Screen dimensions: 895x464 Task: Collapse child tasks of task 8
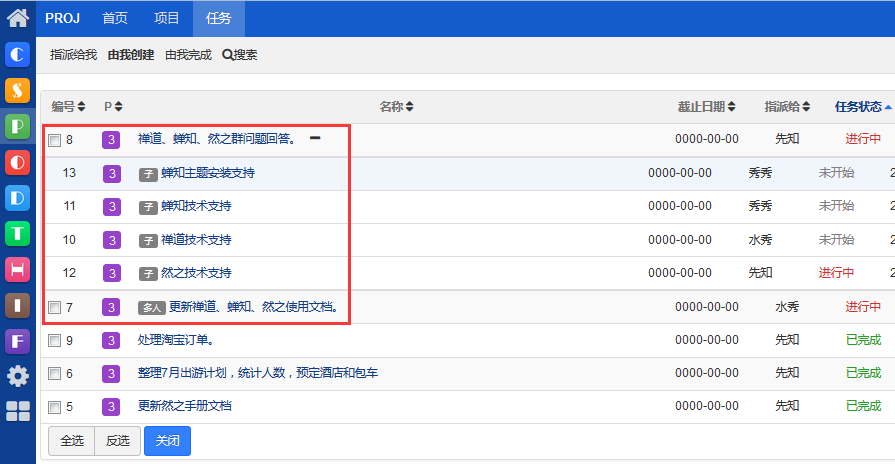click(315, 138)
